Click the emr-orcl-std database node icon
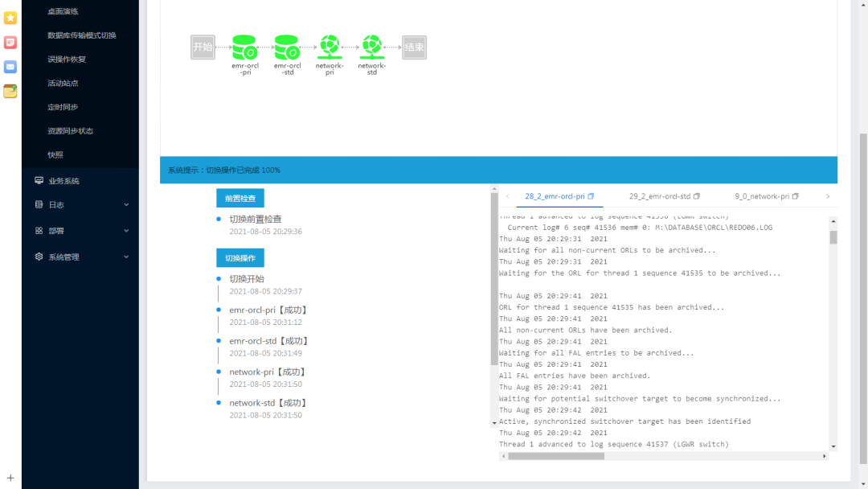Image resolution: width=868 pixels, height=489 pixels. 287,47
